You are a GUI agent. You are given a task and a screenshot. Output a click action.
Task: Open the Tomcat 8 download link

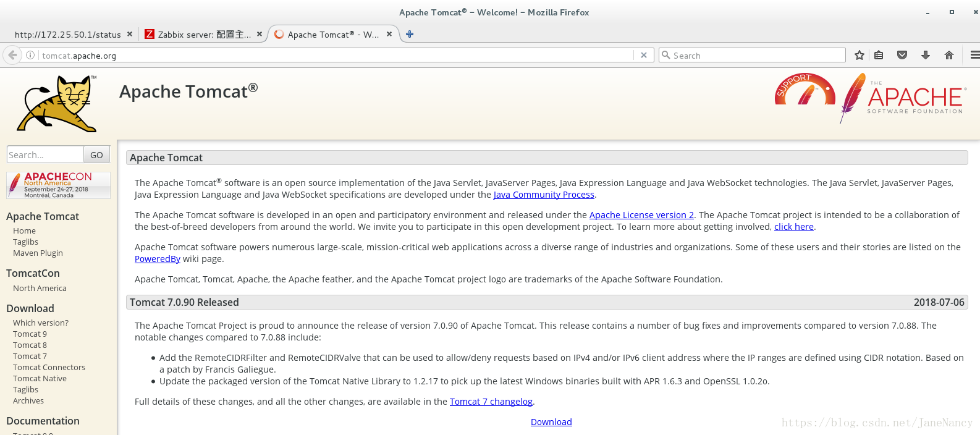tap(30, 345)
